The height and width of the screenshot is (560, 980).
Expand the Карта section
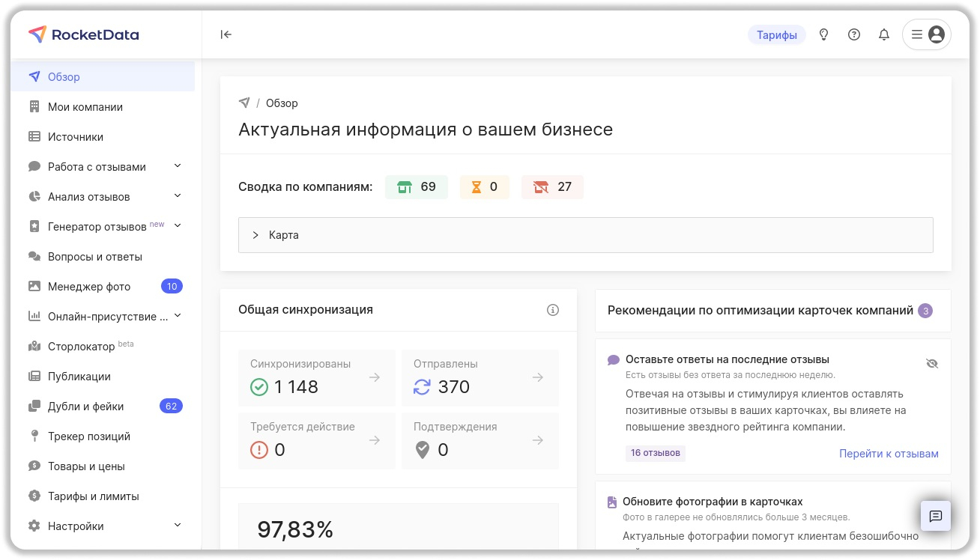click(x=585, y=235)
